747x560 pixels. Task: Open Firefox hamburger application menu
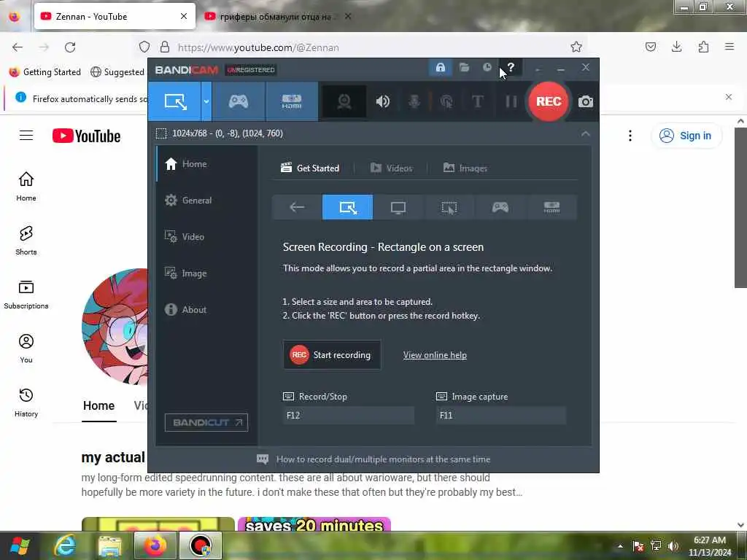(729, 47)
